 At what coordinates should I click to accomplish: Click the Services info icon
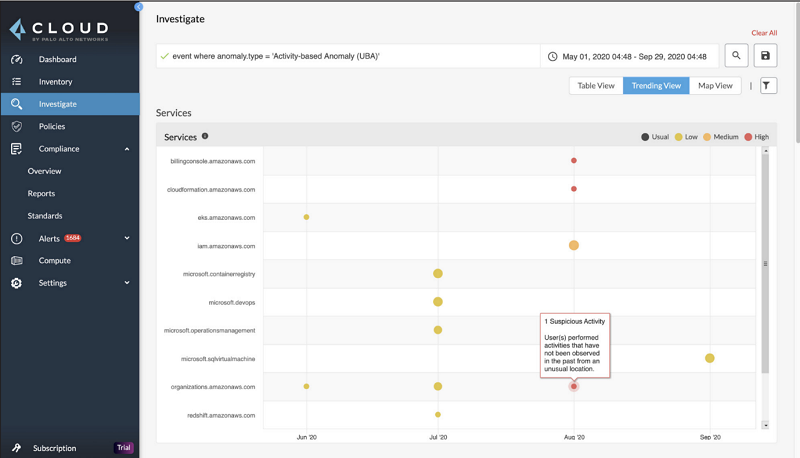pos(205,136)
